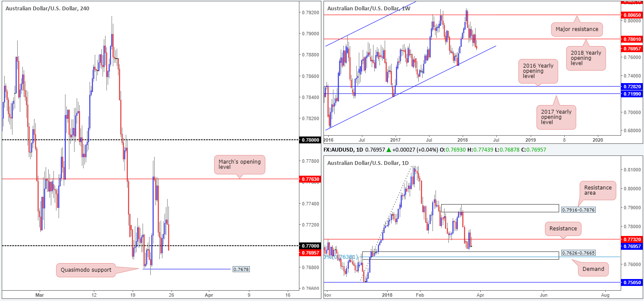The width and height of the screenshot is (644, 301).
Task: Click the black 0.75050 daily price label
Action: (632, 282)
